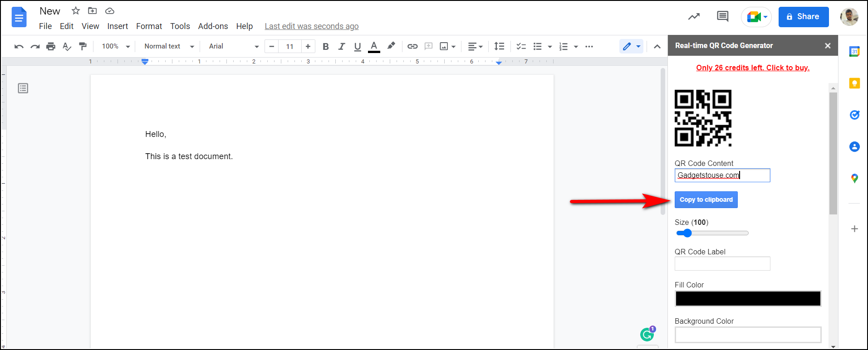
Task: Open the Google account avatar
Action: (849, 17)
